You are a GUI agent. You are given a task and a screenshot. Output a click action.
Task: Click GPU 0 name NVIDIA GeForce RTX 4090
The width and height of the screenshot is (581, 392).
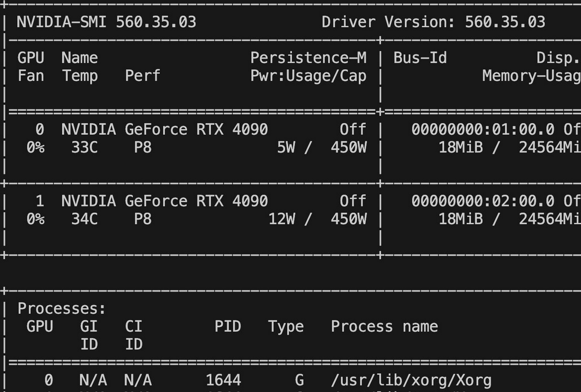[164, 129]
